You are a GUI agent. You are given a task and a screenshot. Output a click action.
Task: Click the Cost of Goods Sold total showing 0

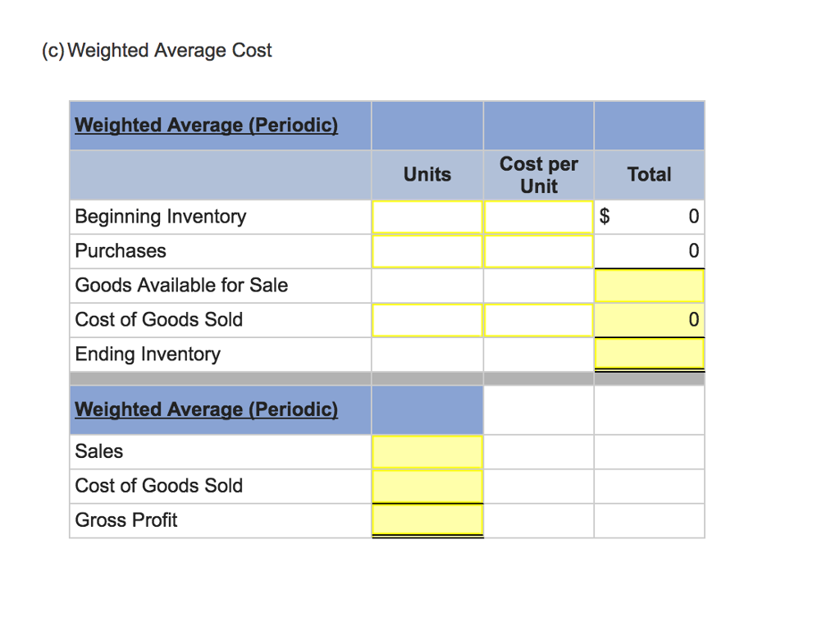pos(649,319)
